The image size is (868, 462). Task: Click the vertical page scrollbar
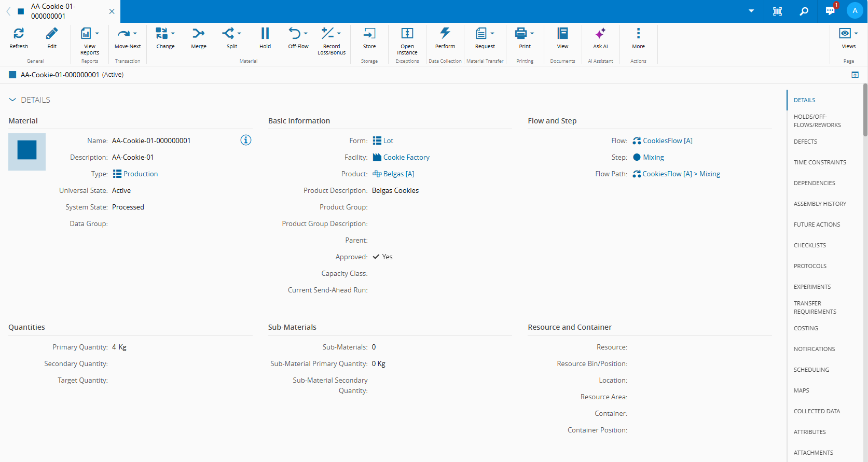pos(865,109)
